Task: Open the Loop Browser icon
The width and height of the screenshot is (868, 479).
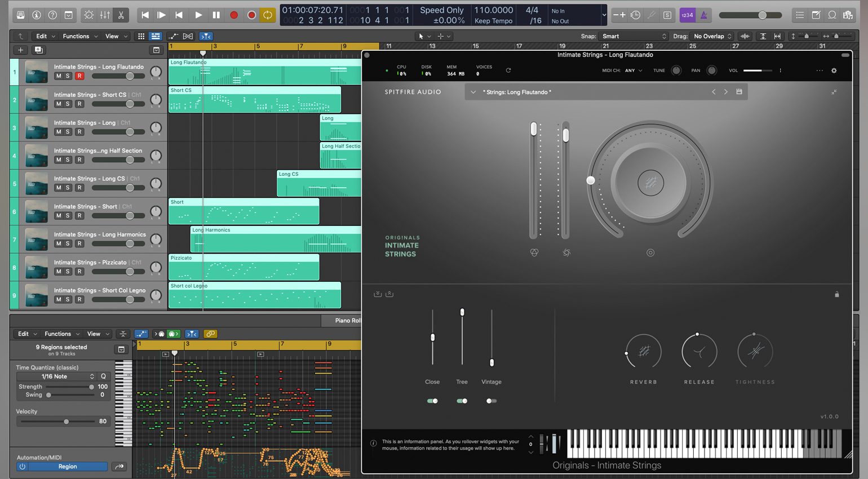Action: [x=832, y=15]
